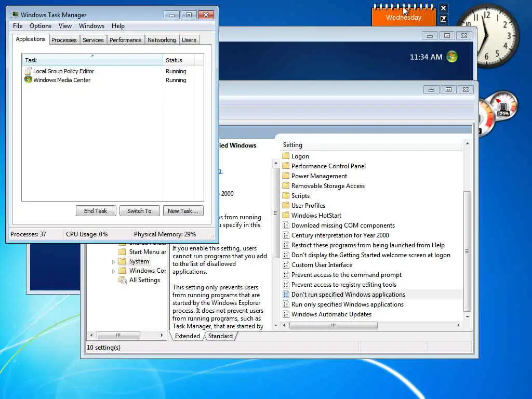The width and height of the screenshot is (532, 399).
Task: Click the '10 setting(s)' status bar text
Action: pos(104,348)
